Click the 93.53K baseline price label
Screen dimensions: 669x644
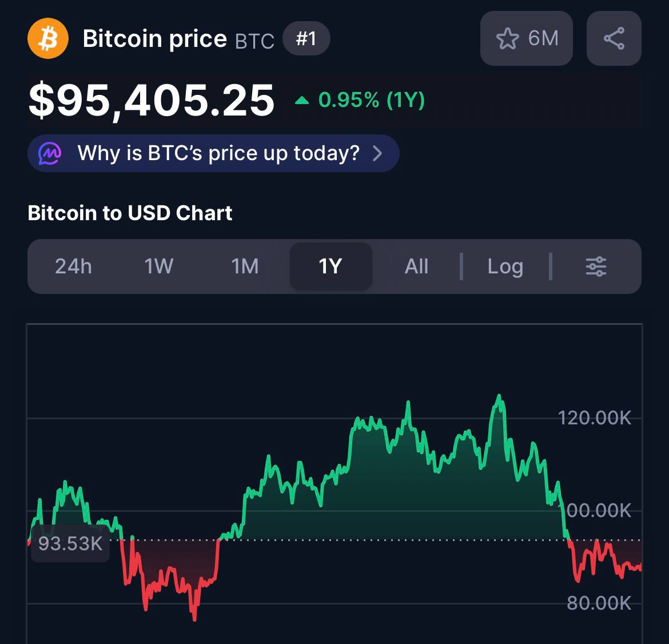click(70, 543)
